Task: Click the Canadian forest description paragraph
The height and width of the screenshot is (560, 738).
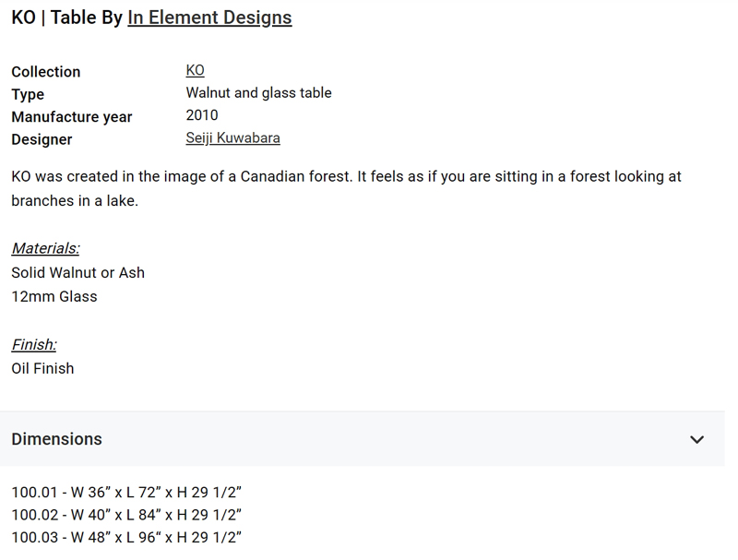Action: 347,188
